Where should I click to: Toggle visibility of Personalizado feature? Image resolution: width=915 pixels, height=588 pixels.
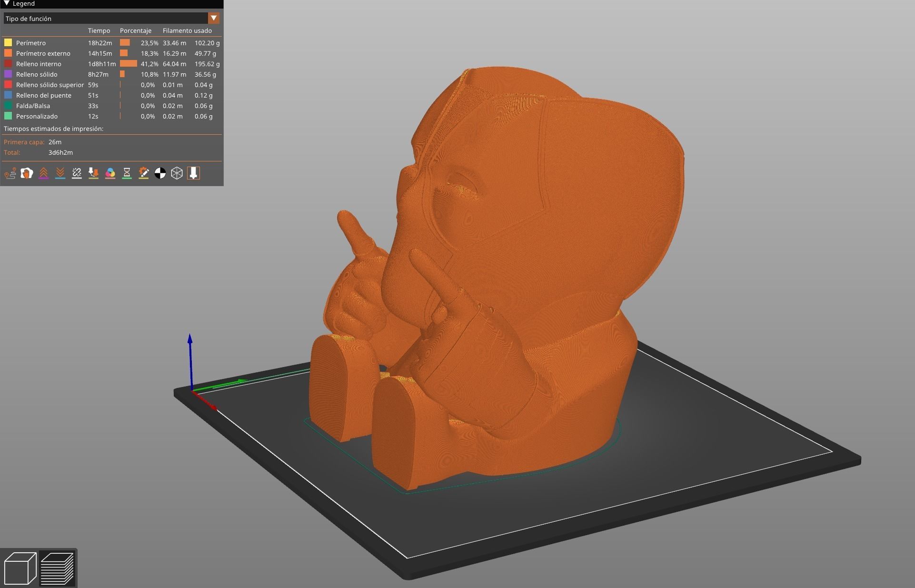click(x=112, y=116)
